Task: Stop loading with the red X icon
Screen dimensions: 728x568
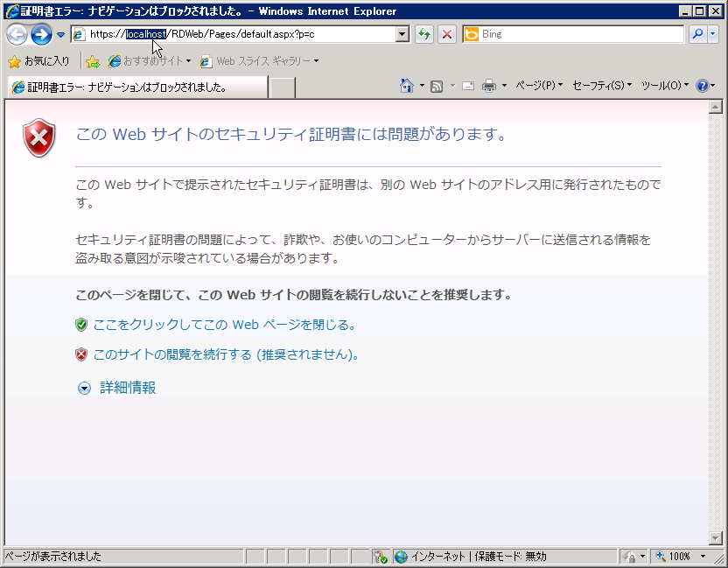Action: (x=447, y=34)
